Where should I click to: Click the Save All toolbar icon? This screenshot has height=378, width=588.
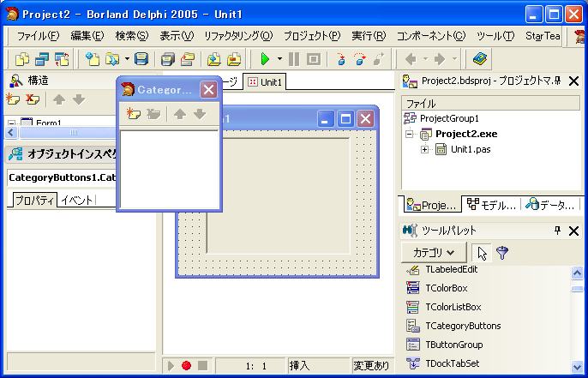point(168,59)
